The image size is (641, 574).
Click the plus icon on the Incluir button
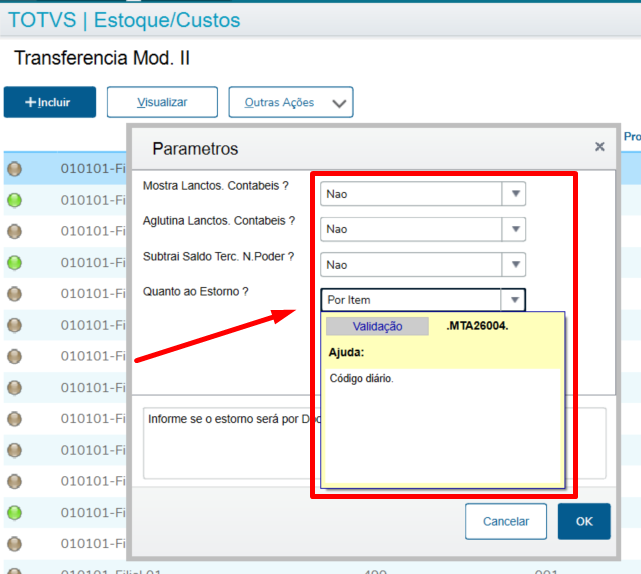(x=30, y=102)
